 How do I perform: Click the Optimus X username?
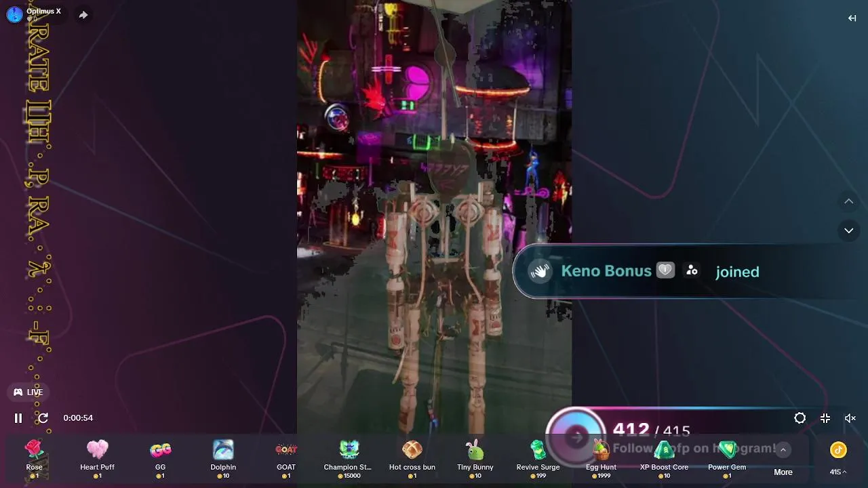click(43, 11)
